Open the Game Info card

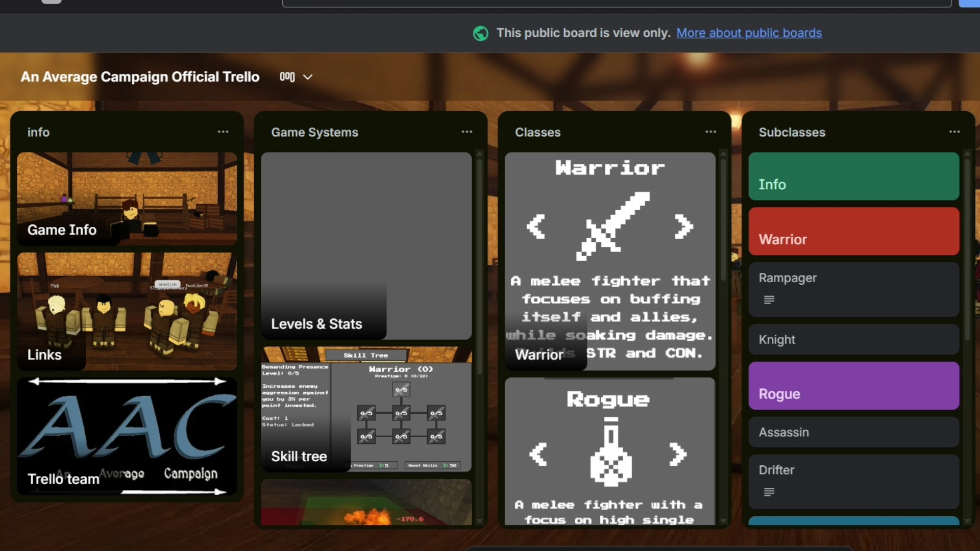click(x=127, y=199)
